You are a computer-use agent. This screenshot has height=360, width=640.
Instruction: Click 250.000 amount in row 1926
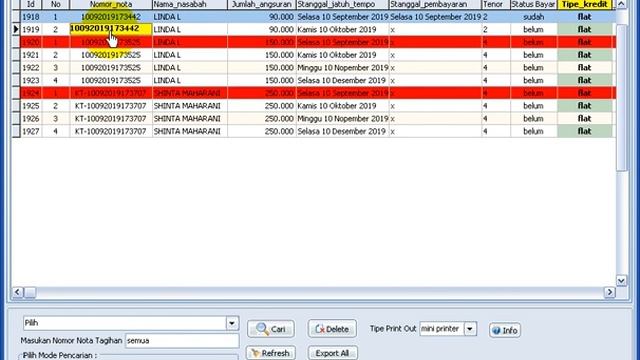(279, 118)
